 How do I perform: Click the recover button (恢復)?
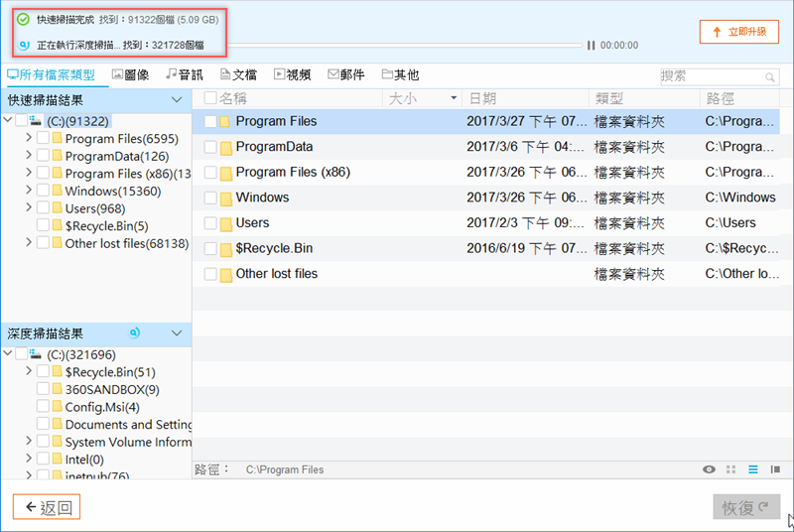tap(746, 507)
